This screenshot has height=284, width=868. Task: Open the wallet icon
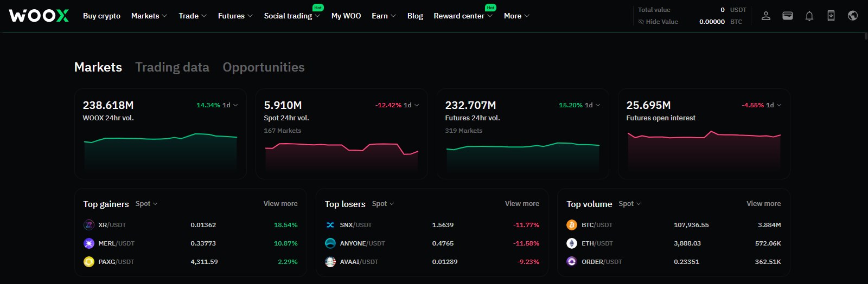click(x=788, y=16)
